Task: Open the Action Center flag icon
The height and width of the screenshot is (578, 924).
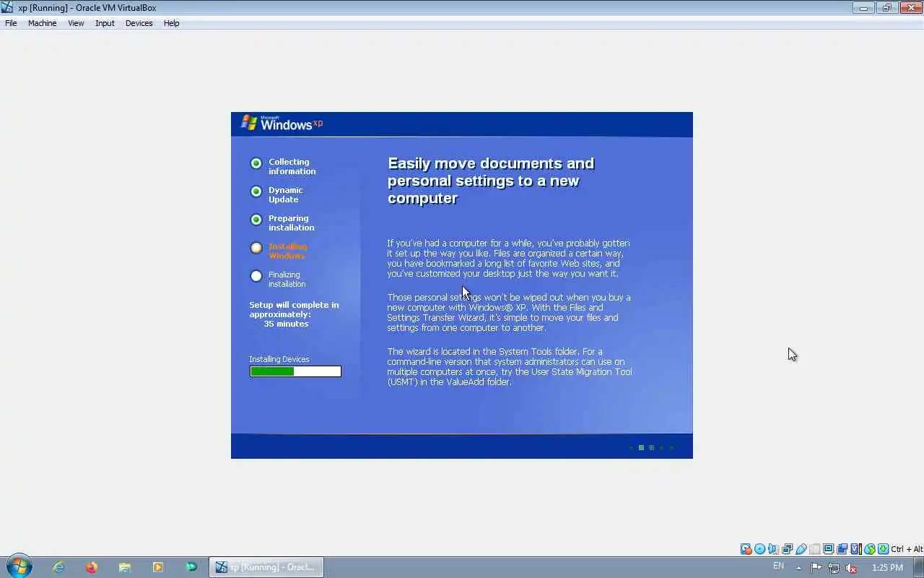Action: coord(816,568)
